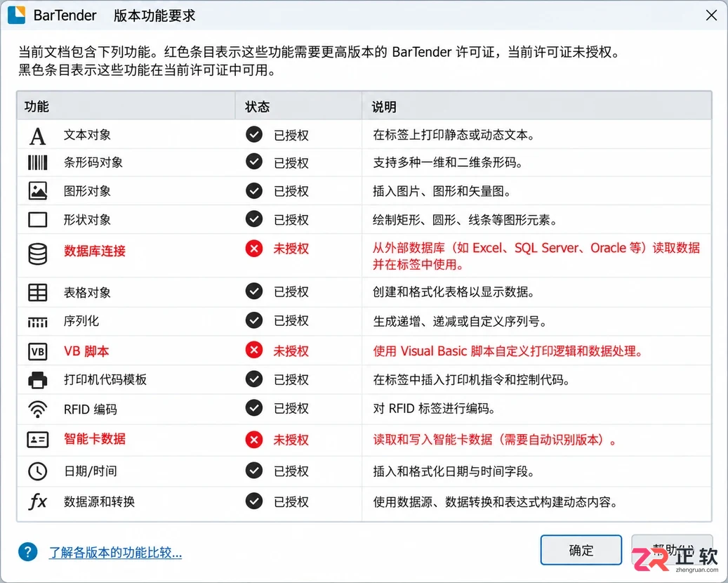Click the text object 'A' icon
The width and height of the screenshot is (728, 583).
pos(38,136)
